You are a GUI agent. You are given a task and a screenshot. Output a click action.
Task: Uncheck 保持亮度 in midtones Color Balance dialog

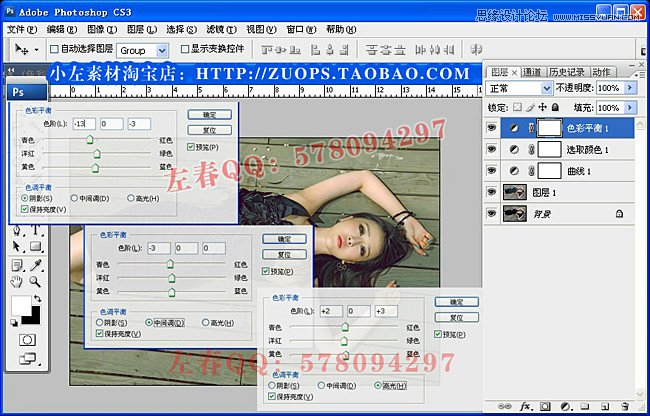(99, 333)
